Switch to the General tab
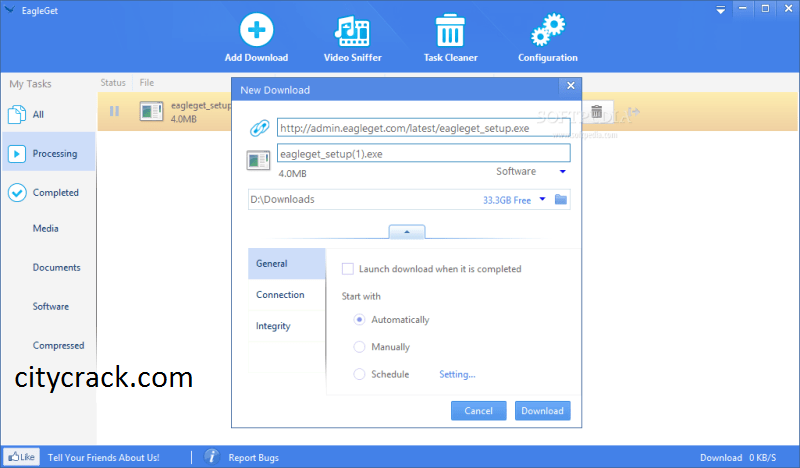 286,263
